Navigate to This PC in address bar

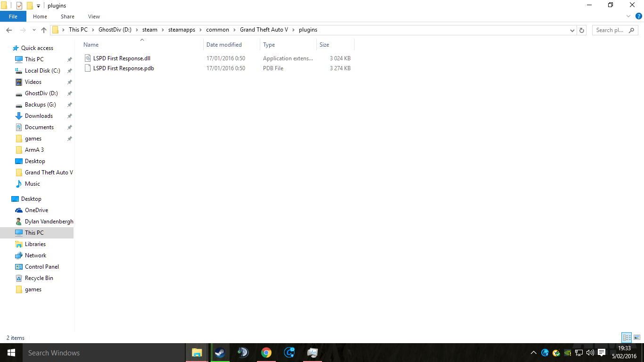78,30
